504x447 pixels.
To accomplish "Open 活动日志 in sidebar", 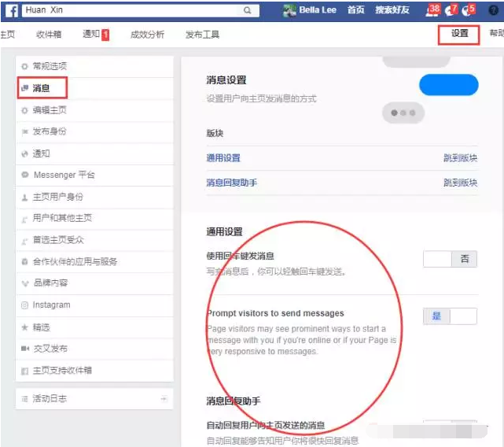I will point(94,399).
